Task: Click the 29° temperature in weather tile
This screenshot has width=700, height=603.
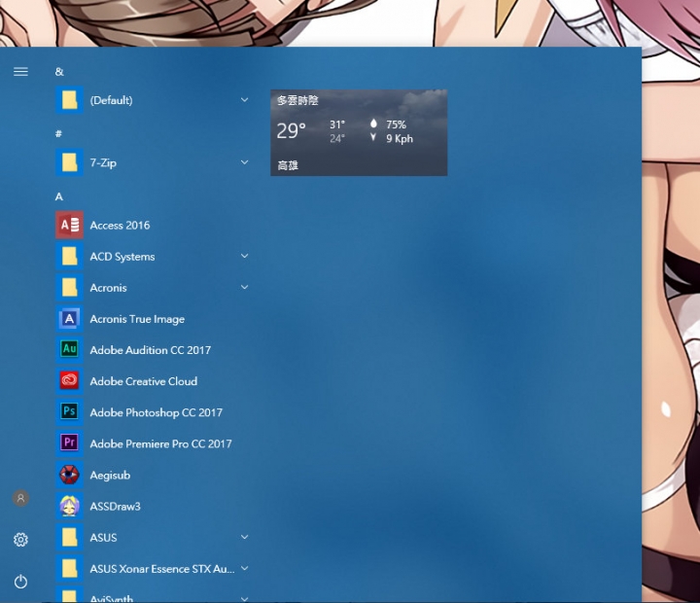Action: pyautogui.click(x=291, y=131)
